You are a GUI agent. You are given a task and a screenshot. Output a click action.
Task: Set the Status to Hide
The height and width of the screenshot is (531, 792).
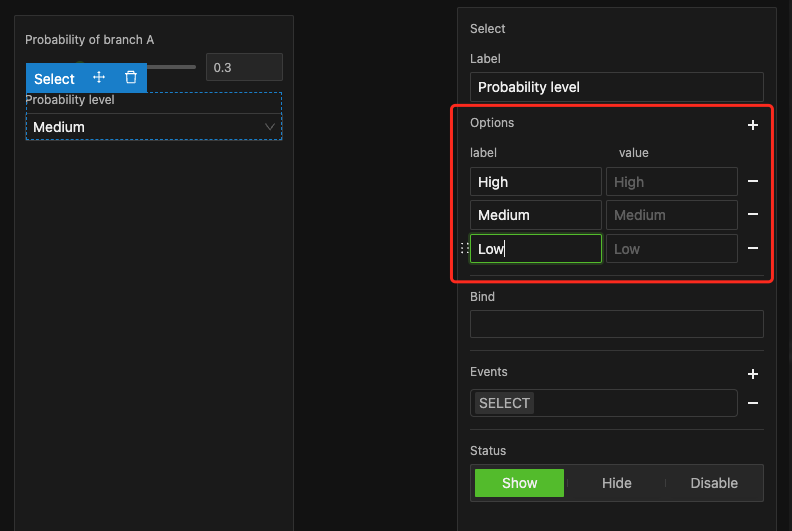616,483
